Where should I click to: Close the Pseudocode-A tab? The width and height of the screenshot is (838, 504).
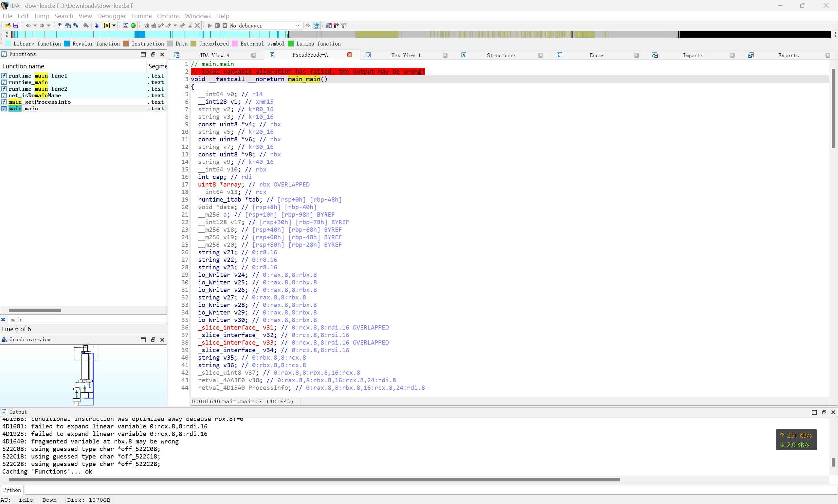(x=350, y=55)
